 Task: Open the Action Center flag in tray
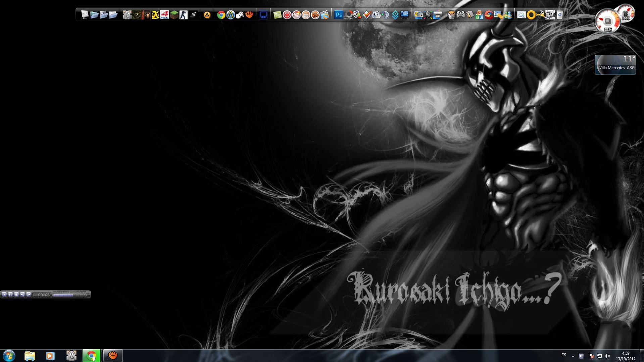(591, 356)
